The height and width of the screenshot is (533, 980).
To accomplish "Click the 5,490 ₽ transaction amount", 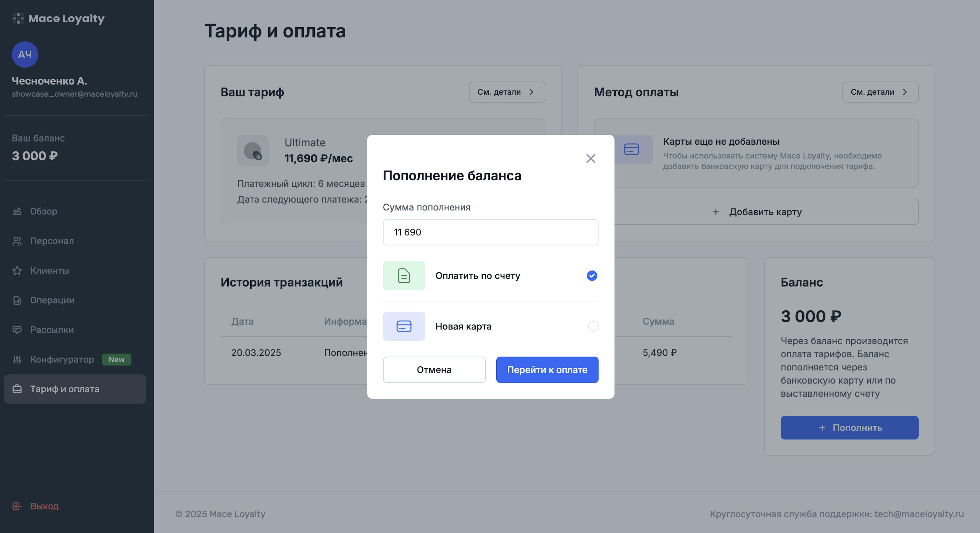I will click(660, 353).
